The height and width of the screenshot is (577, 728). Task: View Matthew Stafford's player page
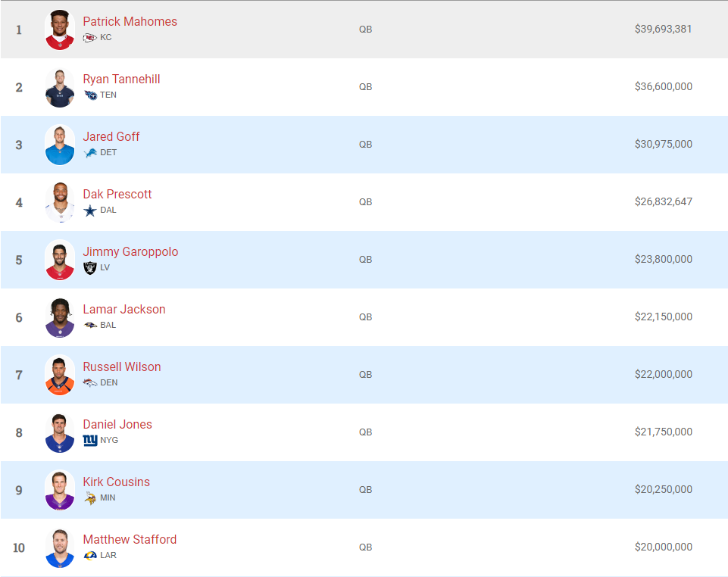(x=130, y=540)
